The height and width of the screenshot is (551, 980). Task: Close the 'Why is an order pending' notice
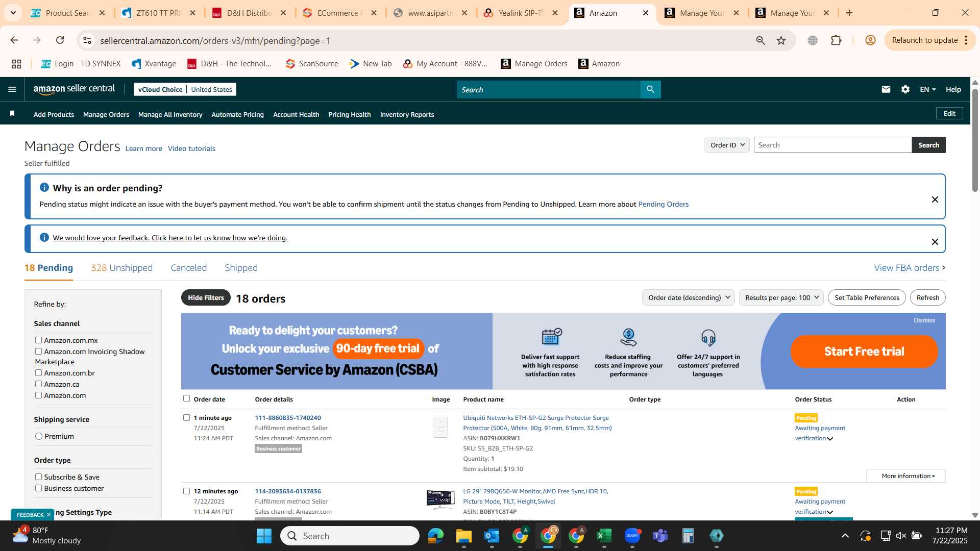pyautogui.click(x=935, y=199)
